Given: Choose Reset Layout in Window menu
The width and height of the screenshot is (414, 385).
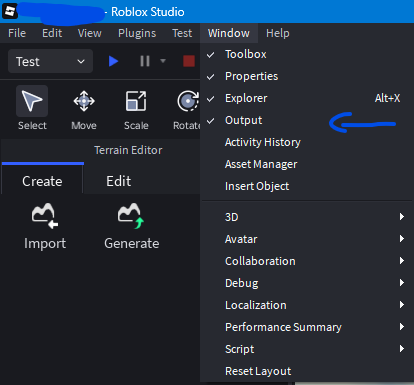Looking at the screenshot, I should pyautogui.click(x=307, y=371).
